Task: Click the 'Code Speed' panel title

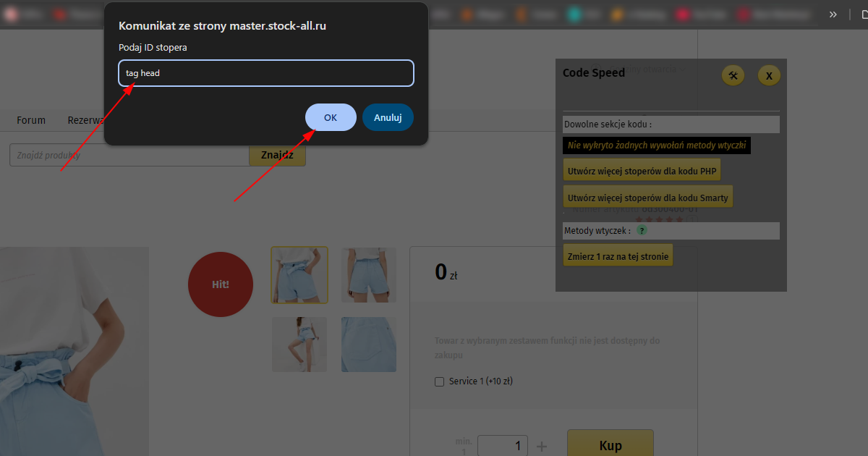Action: (x=594, y=72)
